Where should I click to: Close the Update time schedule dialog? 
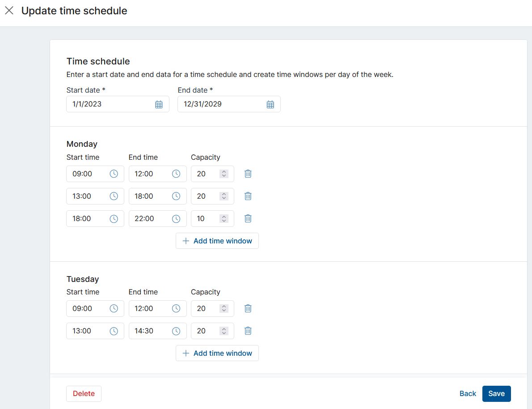tap(9, 10)
